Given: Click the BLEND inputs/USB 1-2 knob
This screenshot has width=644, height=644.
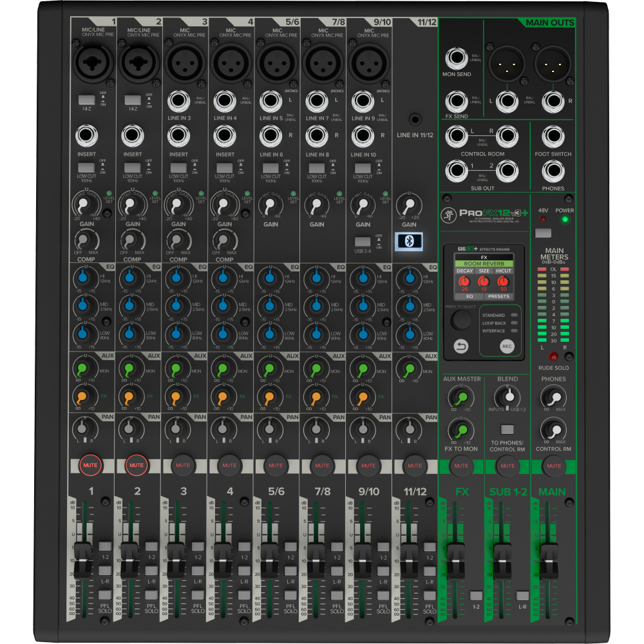Looking at the screenshot, I should pyautogui.click(x=507, y=397).
